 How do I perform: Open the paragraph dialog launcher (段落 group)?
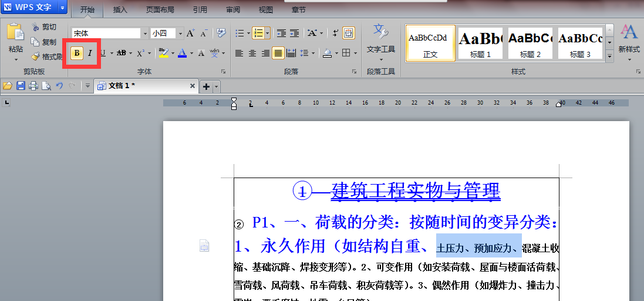354,72
